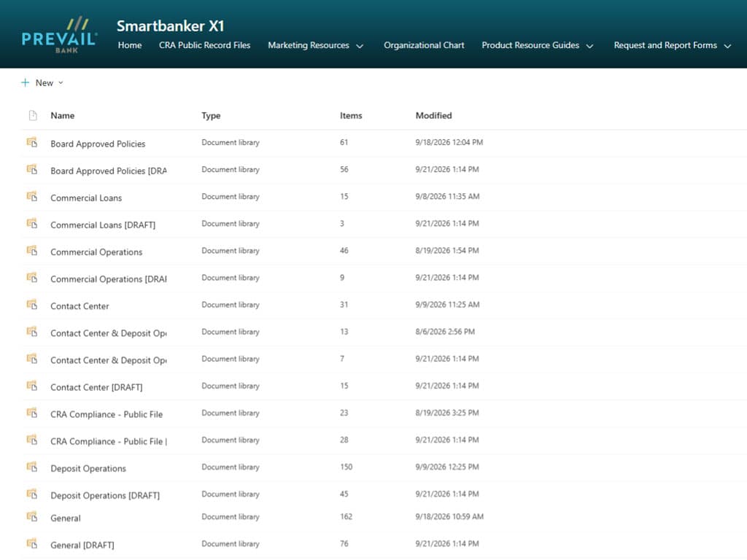Open the Commercial Operations library with 46 items

tap(96, 252)
